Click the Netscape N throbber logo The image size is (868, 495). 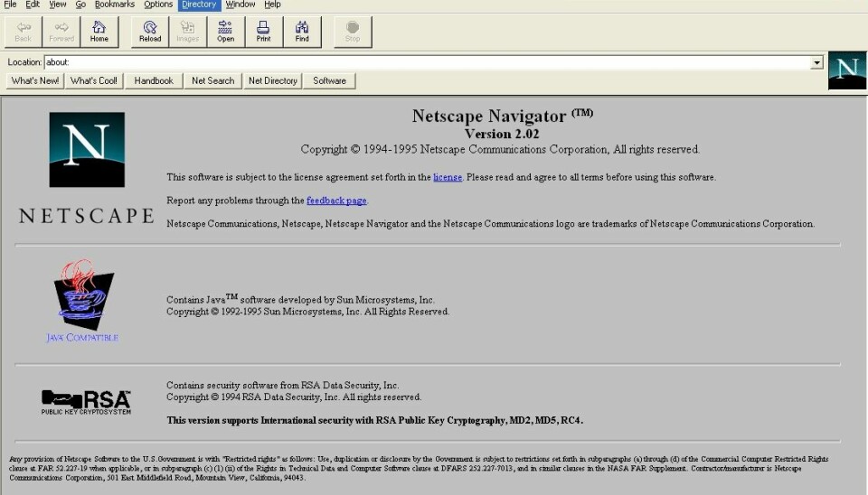click(x=847, y=70)
